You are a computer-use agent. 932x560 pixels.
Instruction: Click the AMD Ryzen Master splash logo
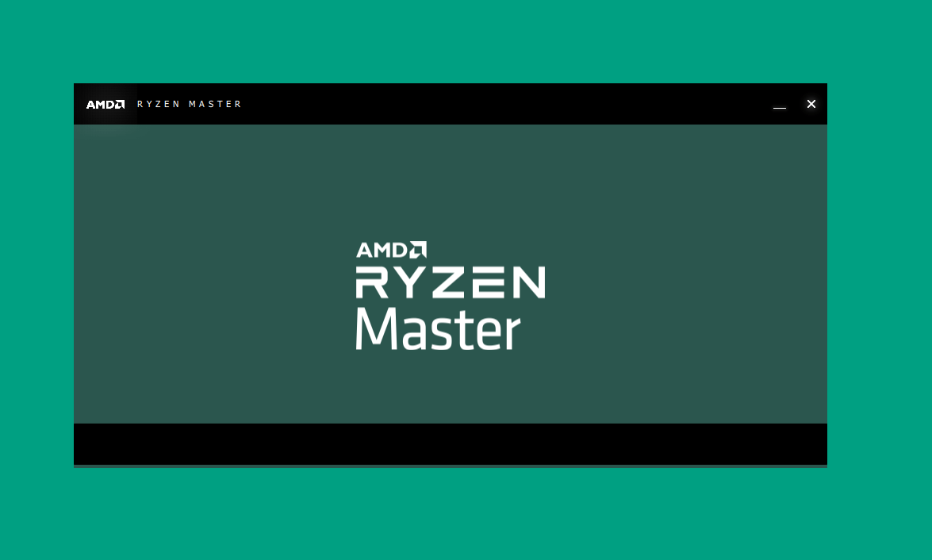(x=450, y=295)
